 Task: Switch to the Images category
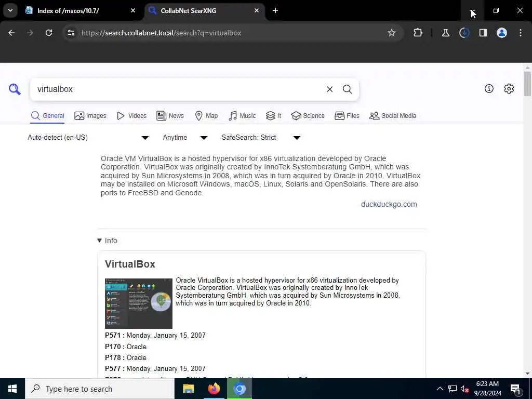point(90,116)
